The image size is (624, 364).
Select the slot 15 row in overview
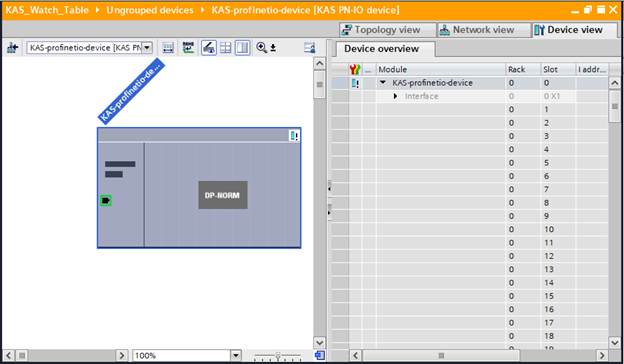(470, 296)
